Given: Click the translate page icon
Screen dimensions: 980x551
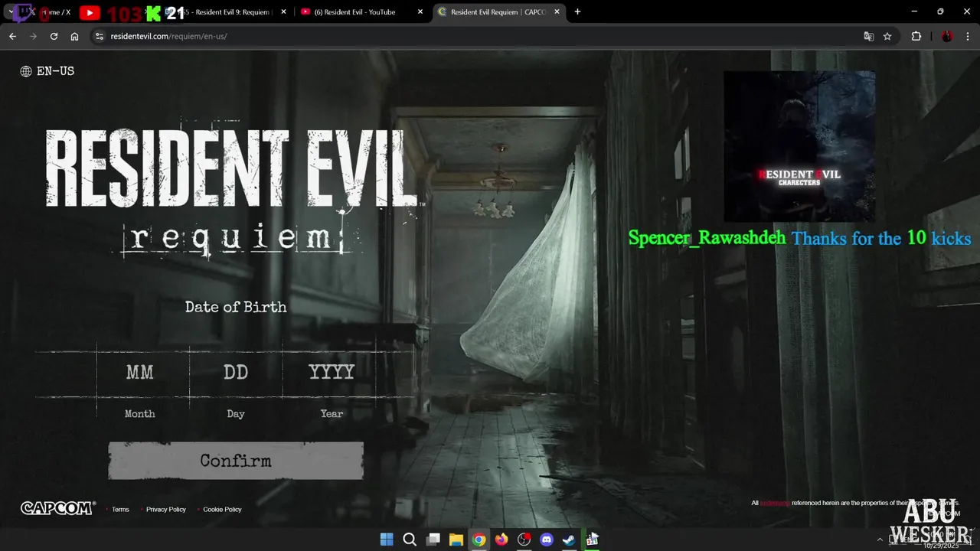Looking at the screenshot, I should [x=869, y=36].
